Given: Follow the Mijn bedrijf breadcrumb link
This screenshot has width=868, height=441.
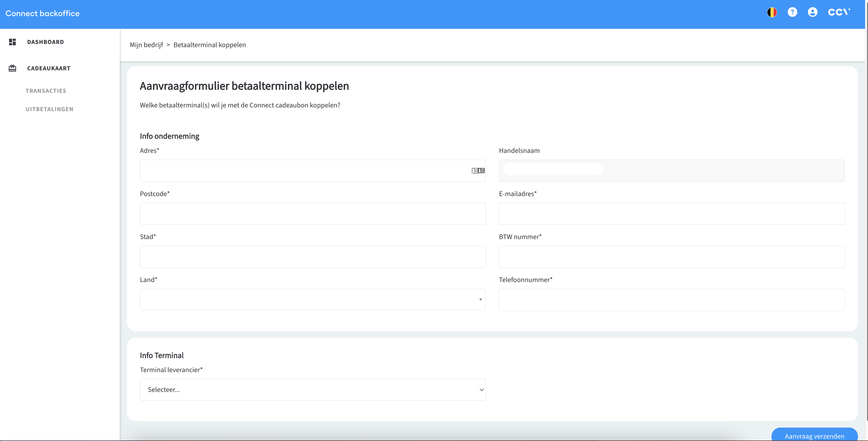Looking at the screenshot, I should click(146, 45).
